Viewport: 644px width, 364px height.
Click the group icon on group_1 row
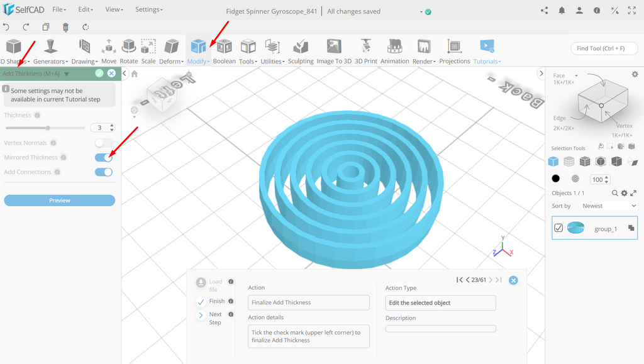tap(631, 228)
